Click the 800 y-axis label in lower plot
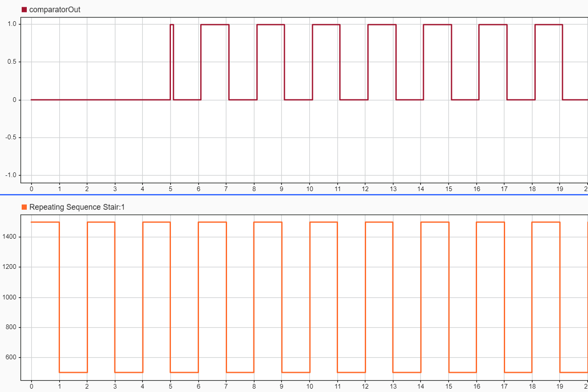 tap(11, 327)
